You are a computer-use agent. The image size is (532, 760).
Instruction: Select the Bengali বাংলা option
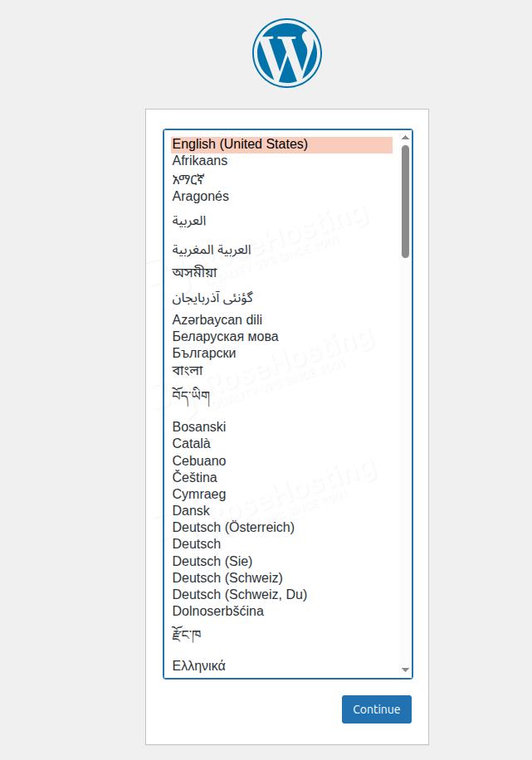(282, 371)
